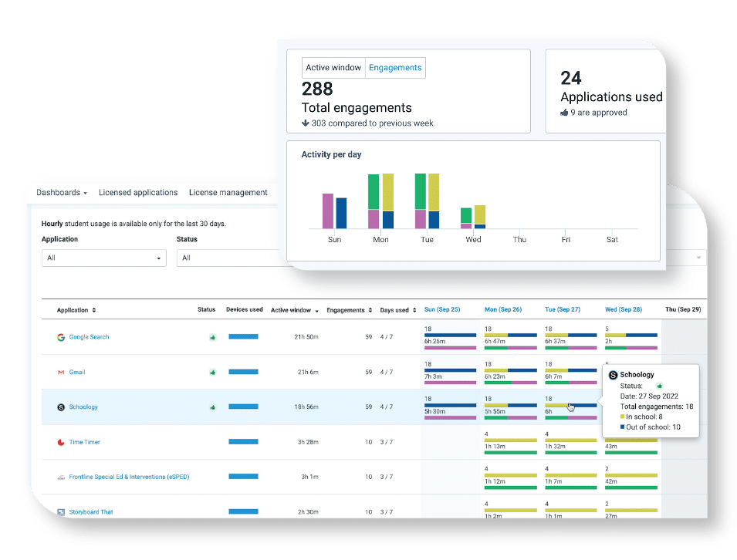Click the '24' applications used number
The image size is (737, 560).
click(x=570, y=78)
